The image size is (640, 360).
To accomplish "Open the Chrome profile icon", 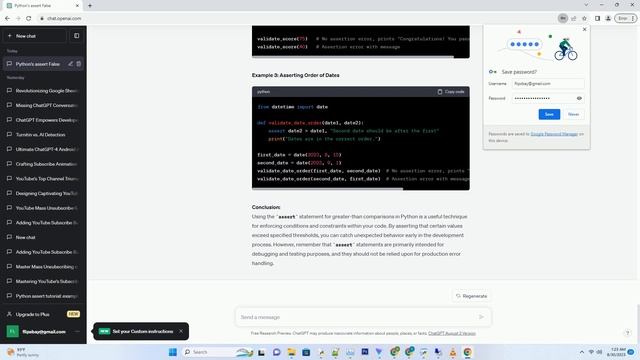I will point(608,18).
